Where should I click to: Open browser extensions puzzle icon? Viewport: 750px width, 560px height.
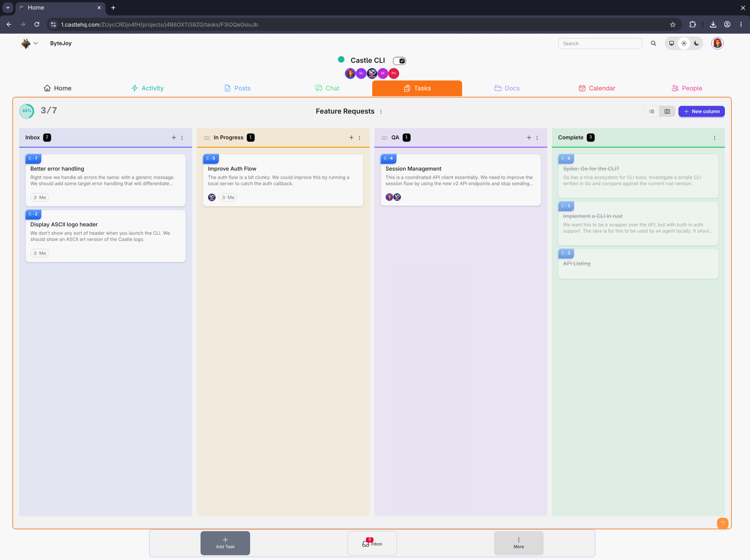693,24
